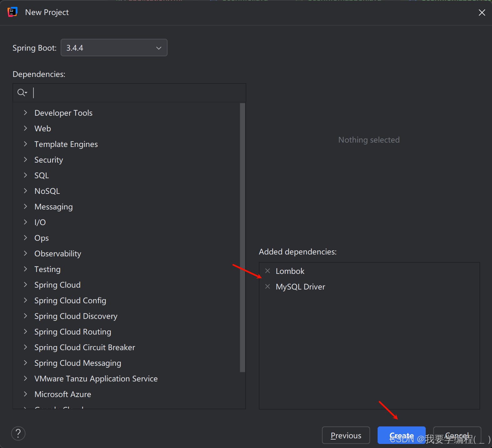
Task: Remove the MySQL Driver dependency with its X icon
Action: point(268,286)
